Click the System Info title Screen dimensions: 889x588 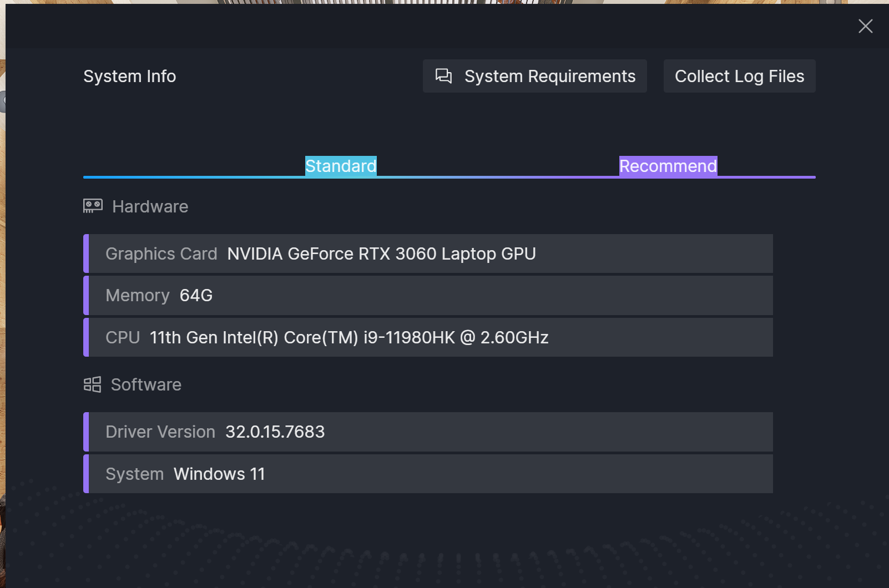129,76
